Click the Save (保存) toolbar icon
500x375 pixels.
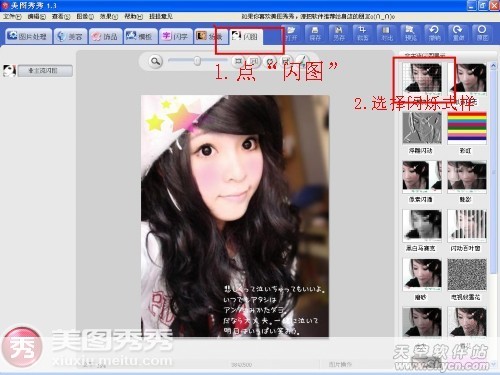[315, 33]
